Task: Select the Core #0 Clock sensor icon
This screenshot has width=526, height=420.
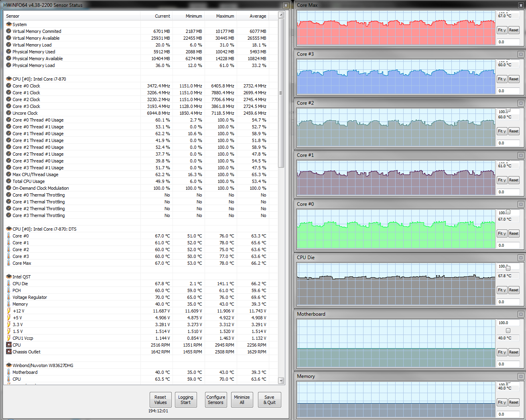Action: pyautogui.click(x=9, y=86)
